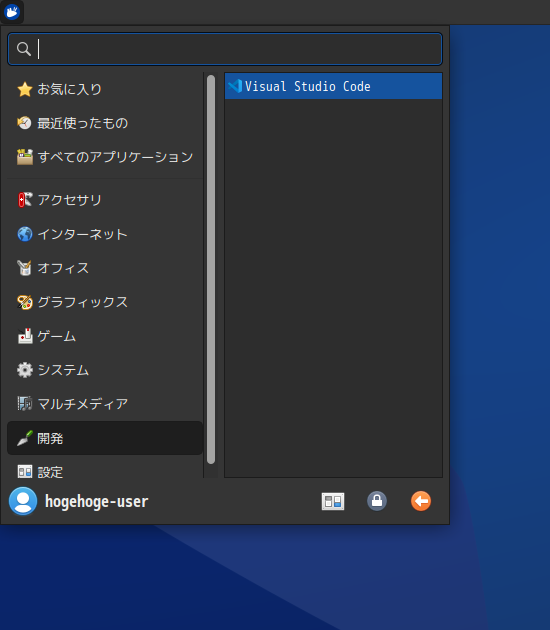Select the highlighted 開発 category
Image resolution: width=550 pixels, height=630 pixels.
[105, 438]
